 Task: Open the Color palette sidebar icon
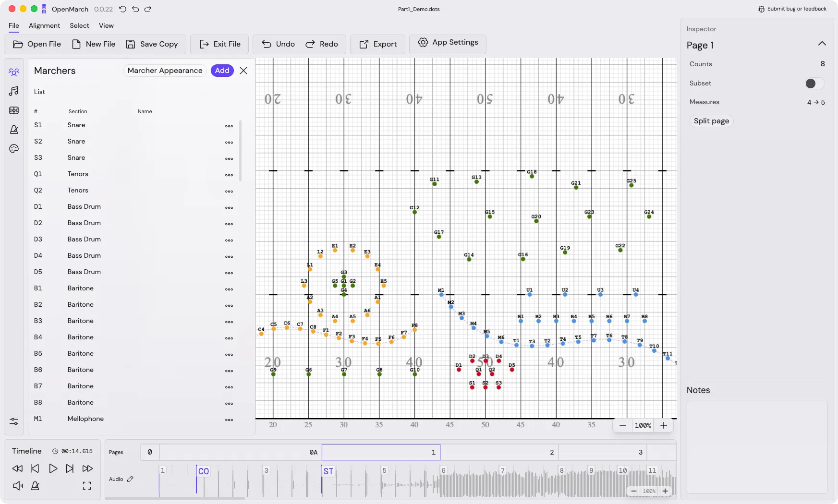[x=14, y=149]
